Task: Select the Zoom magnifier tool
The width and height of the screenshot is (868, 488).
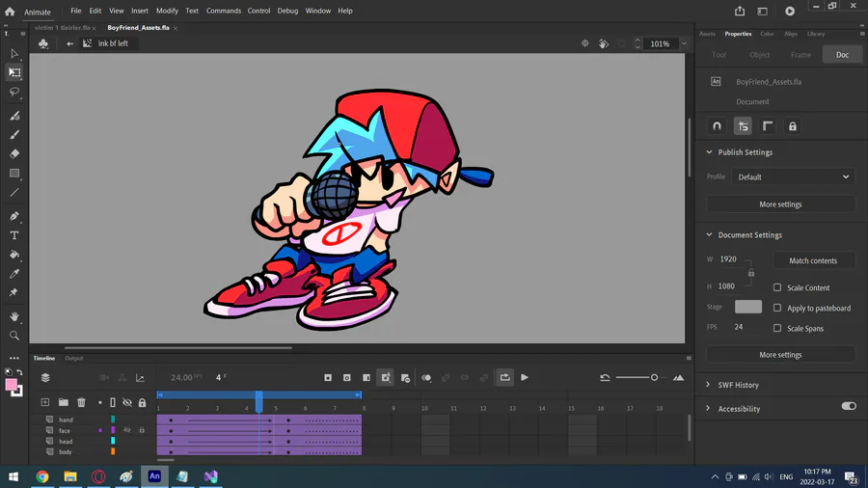Action: [x=14, y=336]
